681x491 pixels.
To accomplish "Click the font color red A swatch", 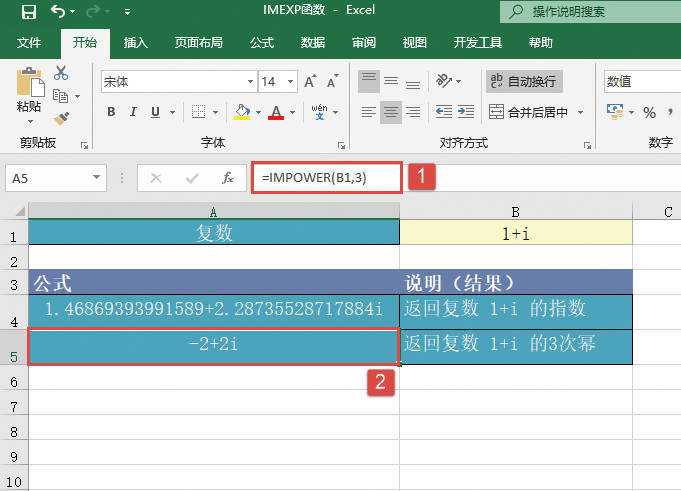I will (x=277, y=112).
